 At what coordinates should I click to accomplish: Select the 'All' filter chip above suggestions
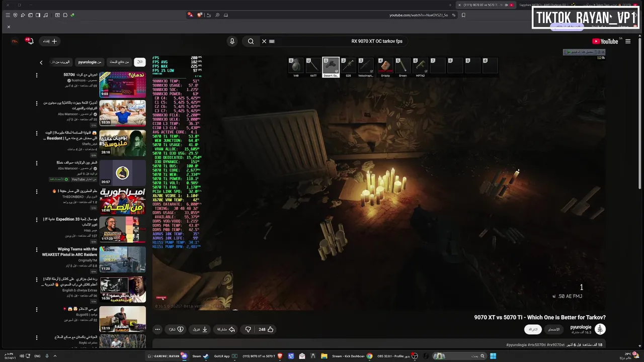pyautogui.click(x=140, y=62)
